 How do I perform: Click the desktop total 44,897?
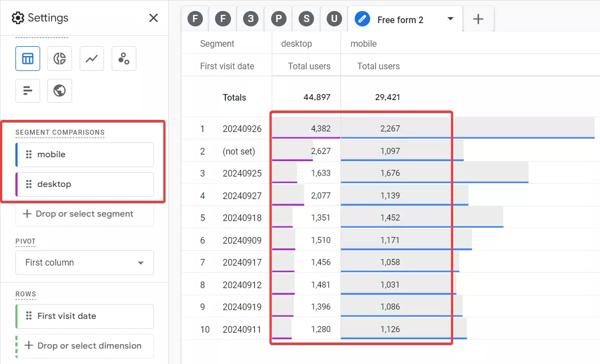coord(317,97)
